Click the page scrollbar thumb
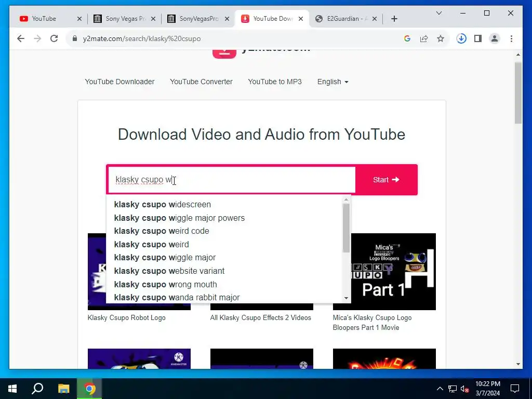The image size is (532, 399). [518, 93]
